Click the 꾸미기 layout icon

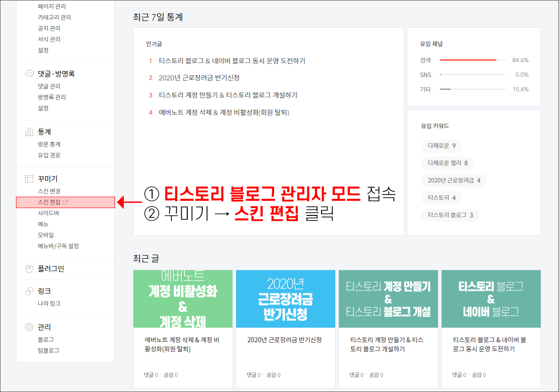pyautogui.click(x=29, y=179)
